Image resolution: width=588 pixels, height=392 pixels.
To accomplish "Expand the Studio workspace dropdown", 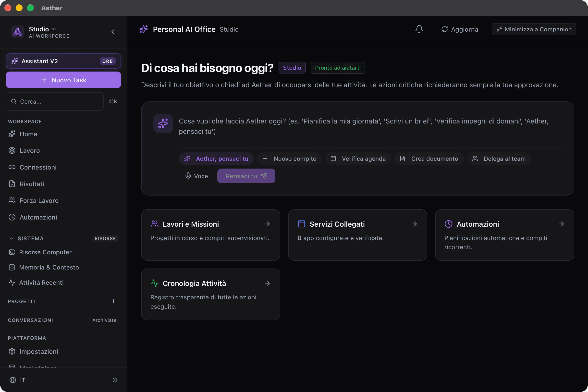I will [54, 29].
